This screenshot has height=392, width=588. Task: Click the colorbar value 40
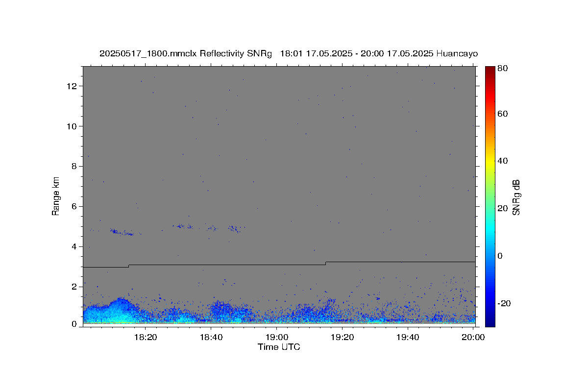[502, 161]
